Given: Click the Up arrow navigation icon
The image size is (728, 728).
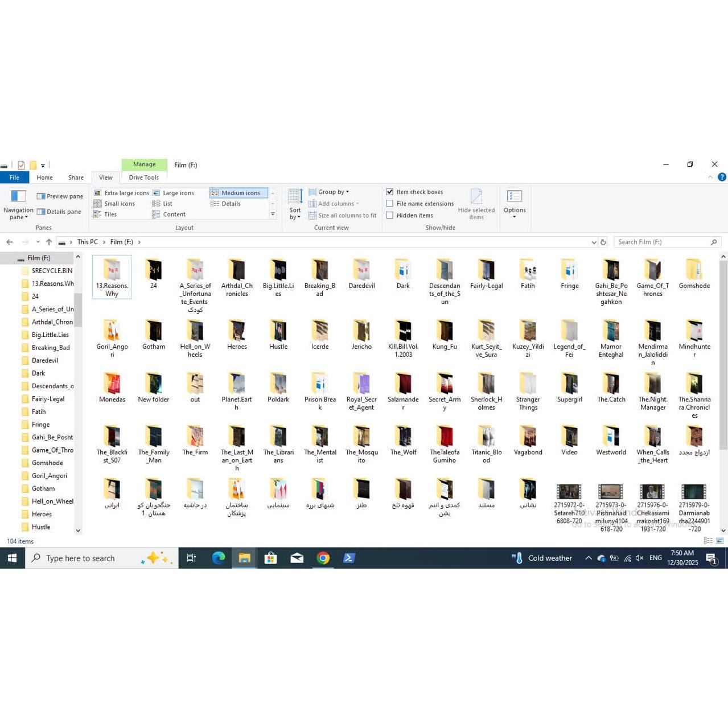Looking at the screenshot, I should click(x=49, y=242).
